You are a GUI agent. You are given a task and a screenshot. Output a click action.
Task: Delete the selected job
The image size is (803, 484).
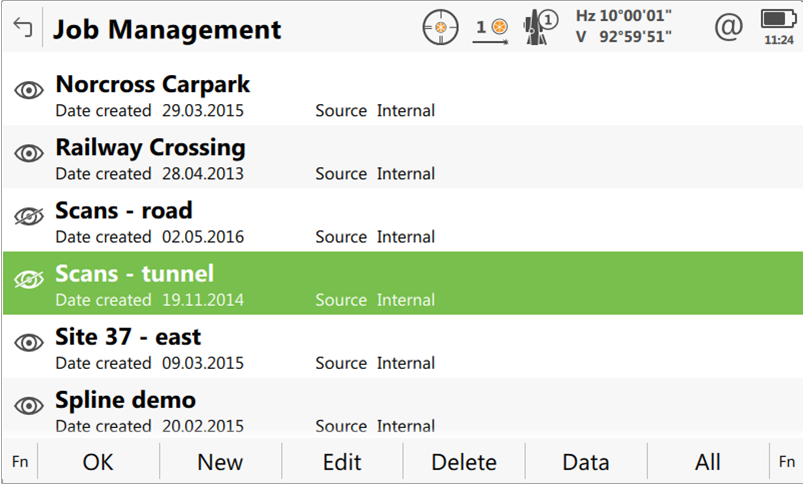click(x=464, y=462)
